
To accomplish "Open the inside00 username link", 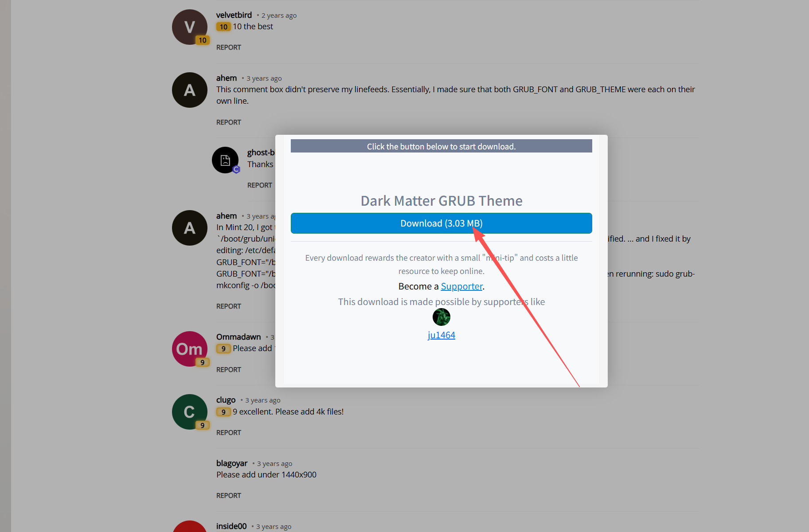I will coord(231,526).
